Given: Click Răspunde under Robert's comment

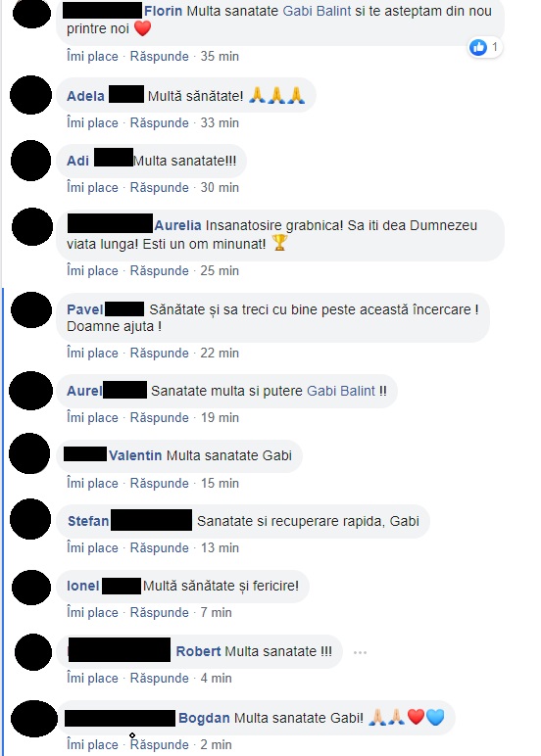Looking at the screenshot, I should click(x=159, y=678).
